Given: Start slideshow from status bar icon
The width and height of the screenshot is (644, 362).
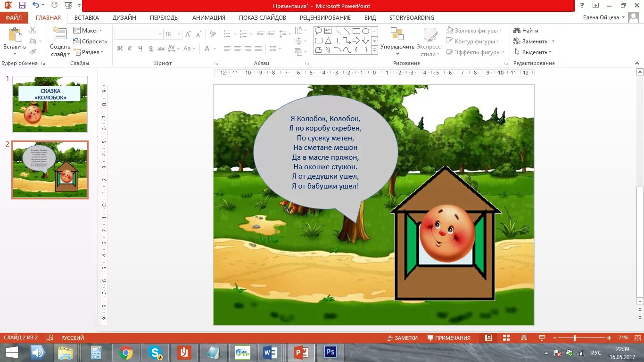Looking at the screenshot, I should coord(542,338).
